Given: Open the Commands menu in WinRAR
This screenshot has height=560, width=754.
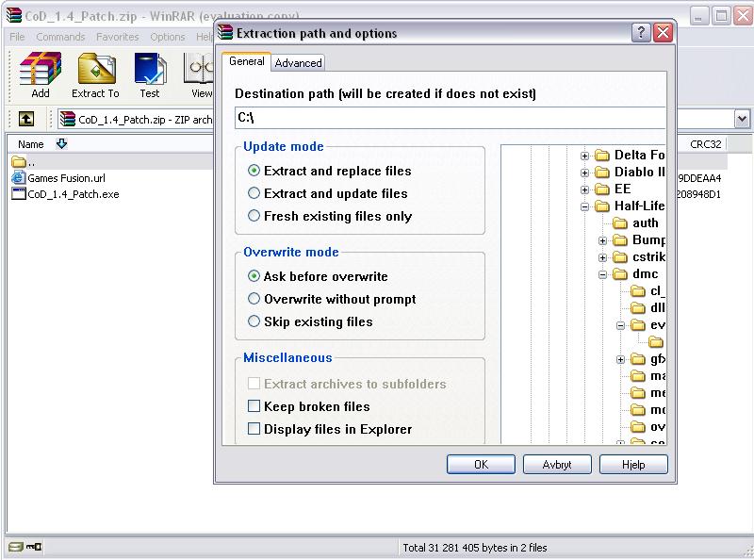Looking at the screenshot, I should click(60, 37).
